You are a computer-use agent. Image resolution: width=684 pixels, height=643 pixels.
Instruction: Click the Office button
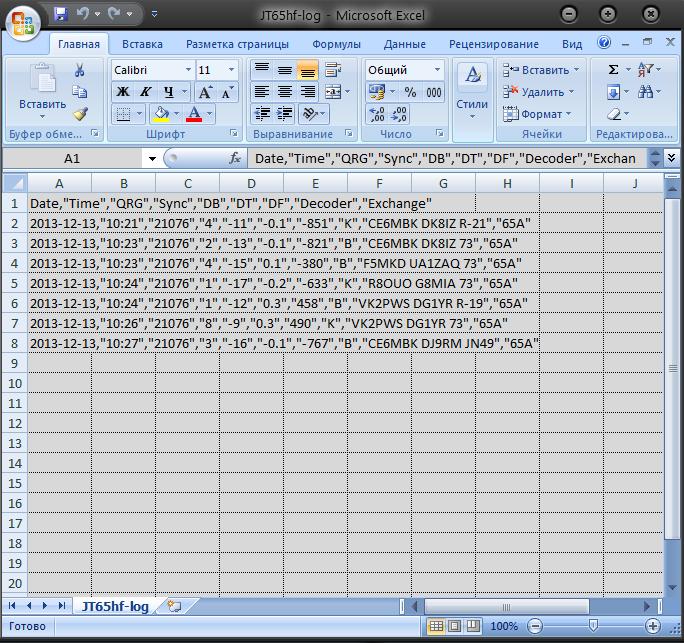point(23,24)
